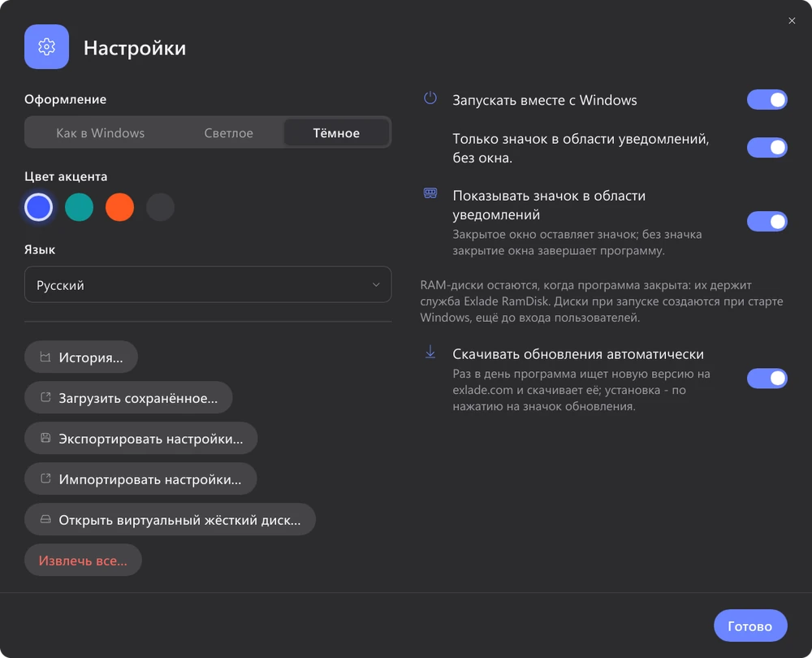Click the RAM-диски остаются description paragraph

click(x=602, y=301)
